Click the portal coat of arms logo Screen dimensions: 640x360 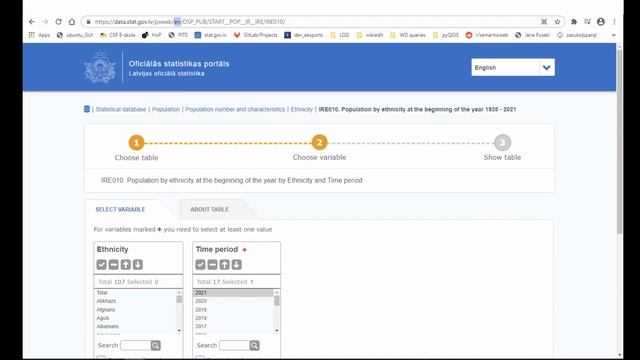[x=100, y=67]
